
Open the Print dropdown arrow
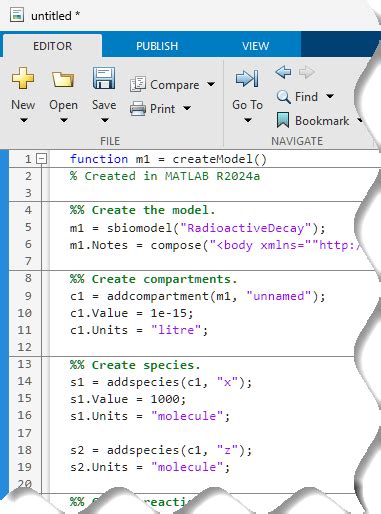187,108
